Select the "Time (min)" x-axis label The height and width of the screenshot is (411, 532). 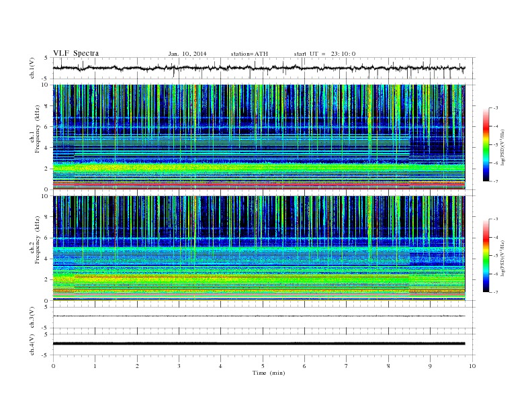point(269,373)
